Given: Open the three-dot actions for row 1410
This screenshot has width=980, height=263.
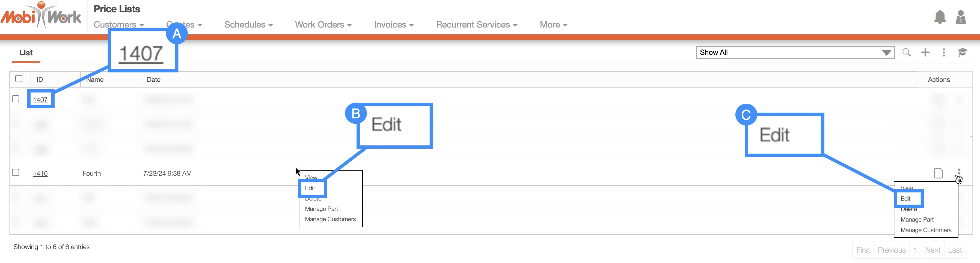Looking at the screenshot, I should [959, 172].
